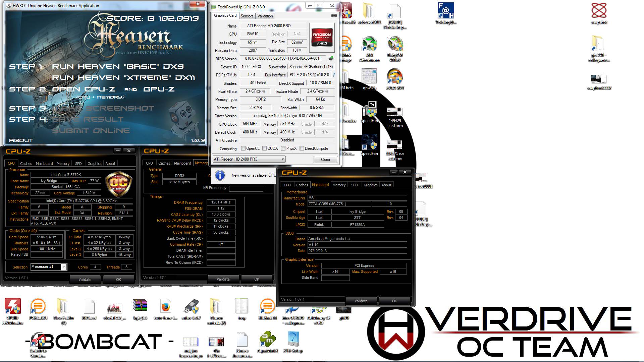Click OK in the mainboard CPU-Z window

[394, 301]
